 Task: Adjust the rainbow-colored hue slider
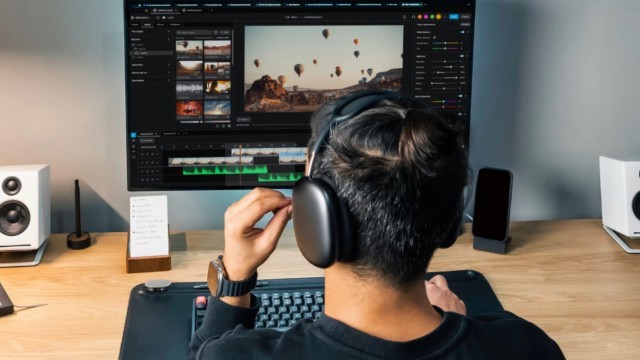(444, 102)
